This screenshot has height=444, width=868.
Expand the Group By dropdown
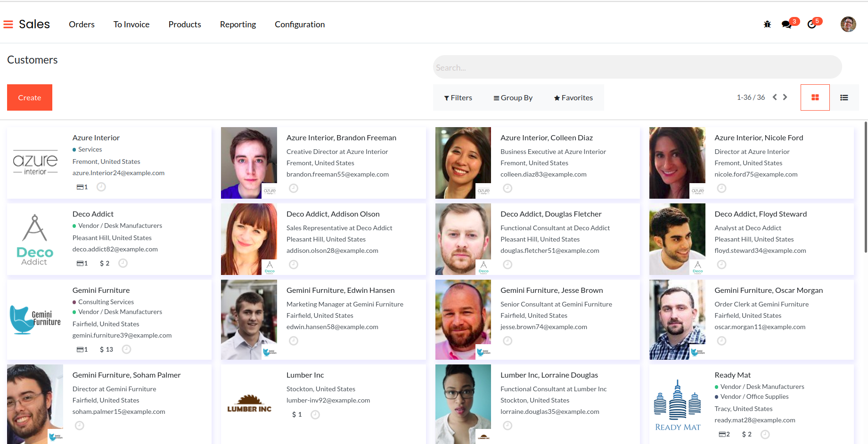tap(513, 97)
